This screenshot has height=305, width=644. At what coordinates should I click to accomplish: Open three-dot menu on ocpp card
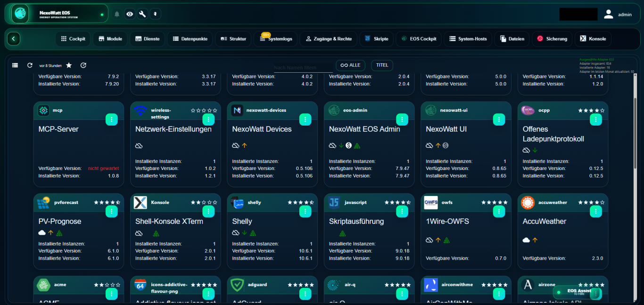tap(596, 119)
